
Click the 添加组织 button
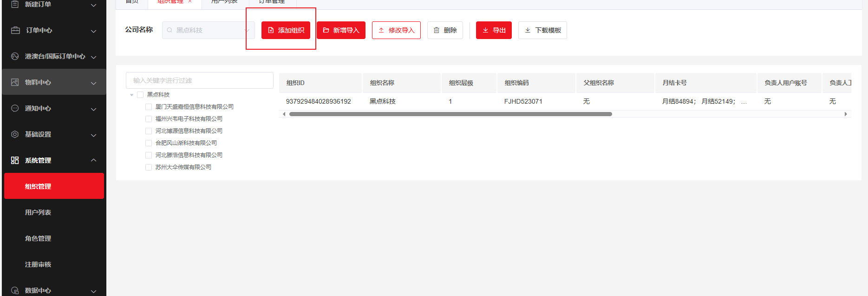click(x=286, y=30)
